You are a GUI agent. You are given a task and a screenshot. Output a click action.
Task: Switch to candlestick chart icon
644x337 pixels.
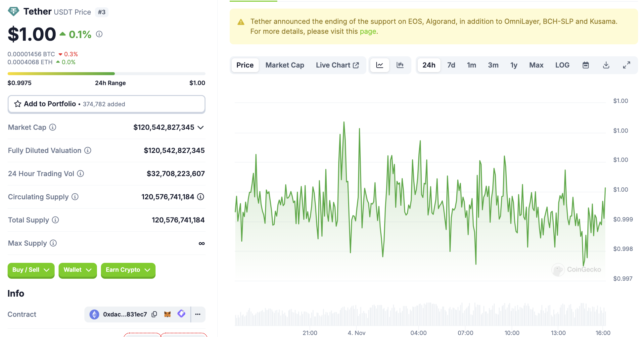point(400,65)
